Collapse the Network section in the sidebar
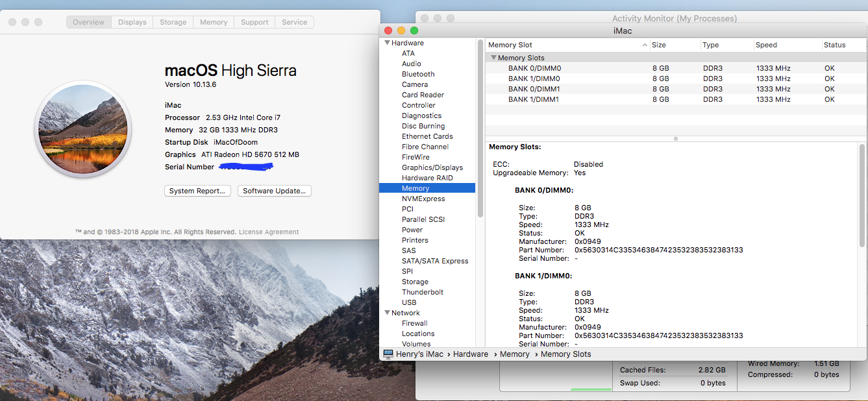 tap(387, 313)
